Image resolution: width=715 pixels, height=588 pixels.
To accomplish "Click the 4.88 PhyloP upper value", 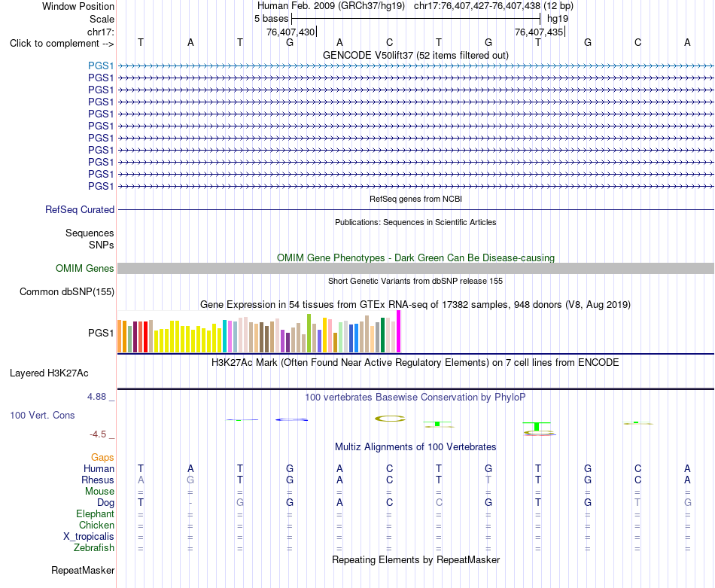I will pyautogui.click(x=96, y=397).
